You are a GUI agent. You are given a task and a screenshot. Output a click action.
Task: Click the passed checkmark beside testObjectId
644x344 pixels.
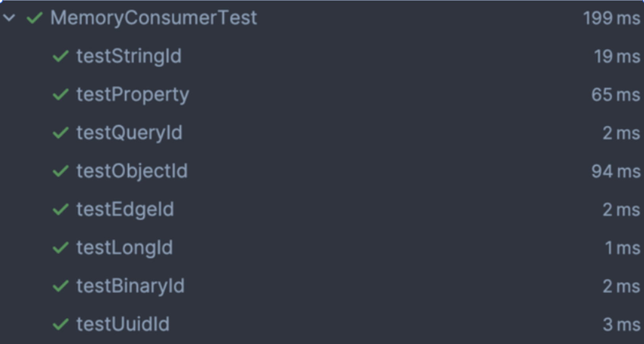61,171
